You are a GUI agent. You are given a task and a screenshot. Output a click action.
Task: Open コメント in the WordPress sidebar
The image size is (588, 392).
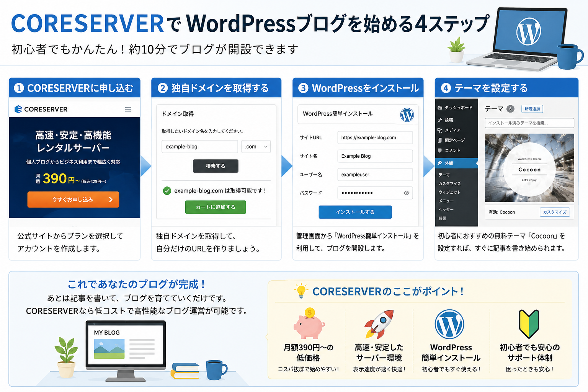point(452,150)
